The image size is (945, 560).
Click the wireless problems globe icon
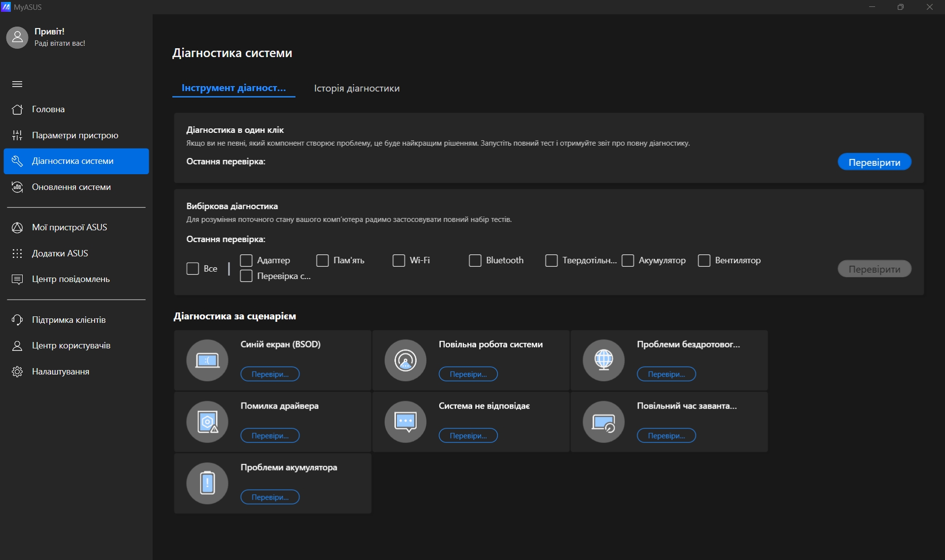603,360
